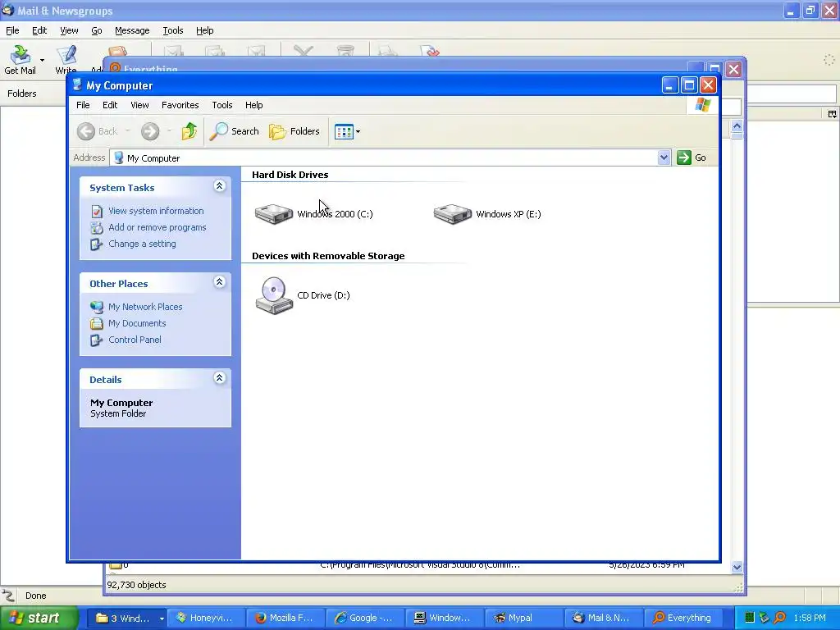Open the View menu in My Computer
This screenshot has width=840, height=630.
[139, 105]
